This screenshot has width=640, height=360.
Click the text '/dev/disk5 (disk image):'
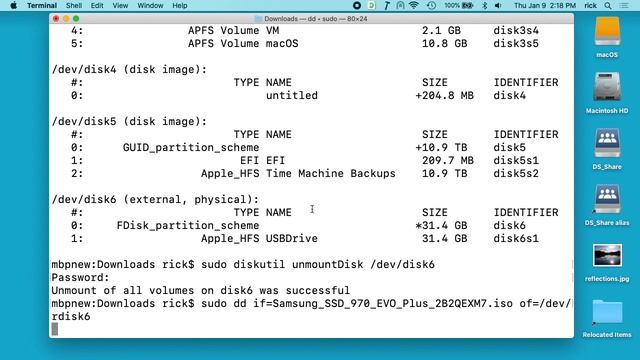129,122
